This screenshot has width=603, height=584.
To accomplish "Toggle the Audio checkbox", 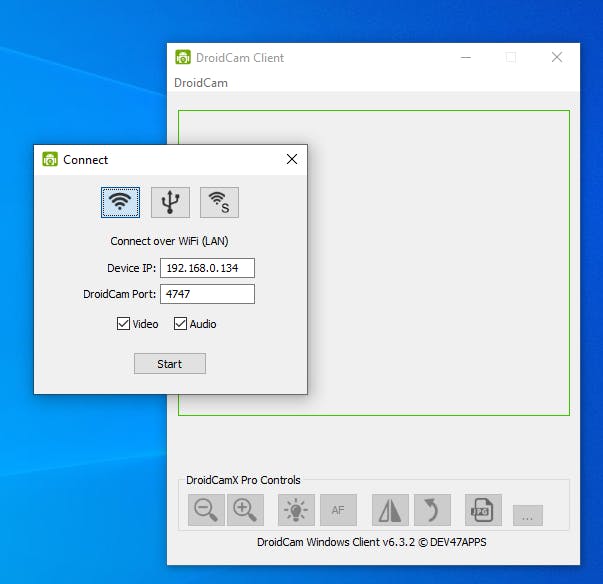I will click(x=180, y=324).
